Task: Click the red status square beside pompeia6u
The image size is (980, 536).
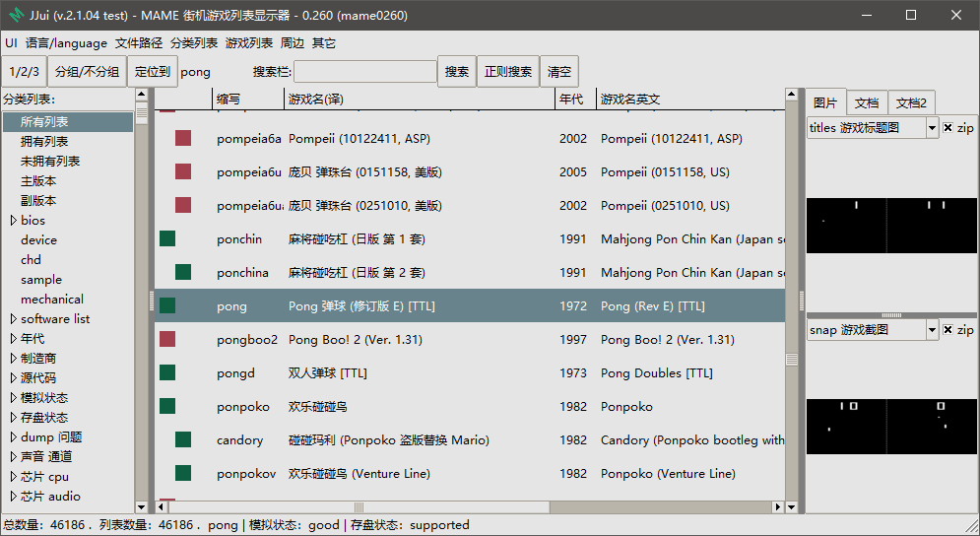Action: (183, 171)
